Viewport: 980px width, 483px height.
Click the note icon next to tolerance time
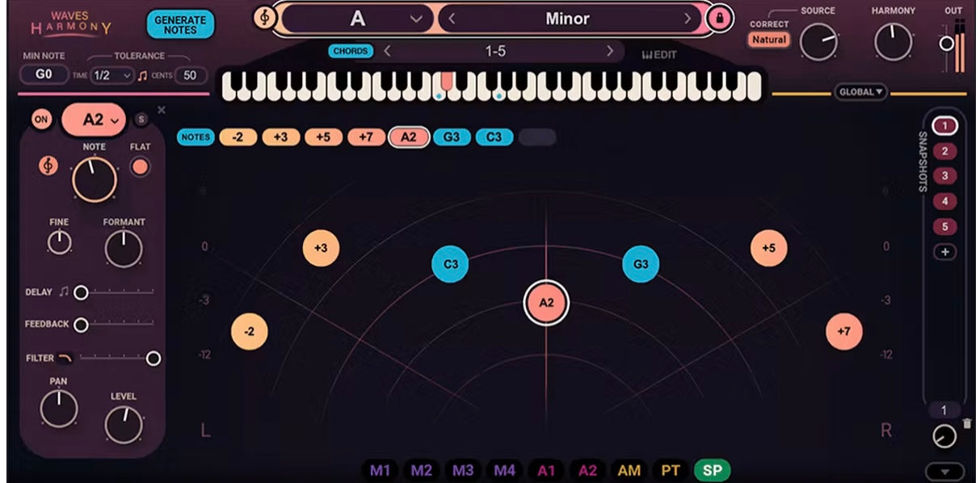pos(143,75)
